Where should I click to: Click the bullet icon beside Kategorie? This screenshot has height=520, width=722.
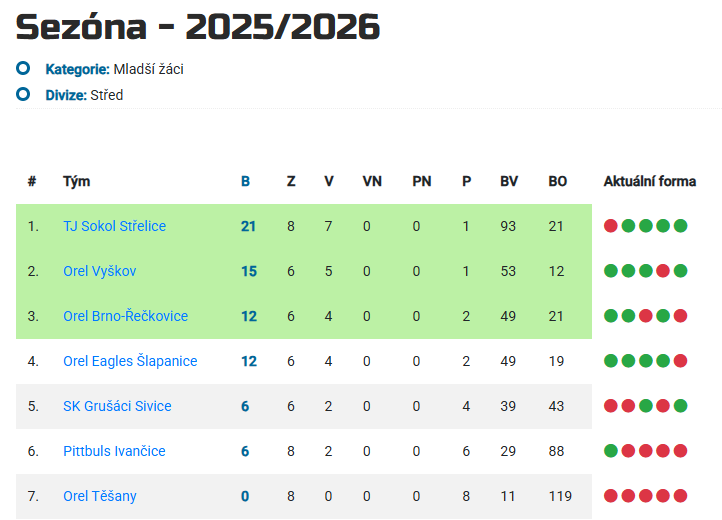coord(23,69)
